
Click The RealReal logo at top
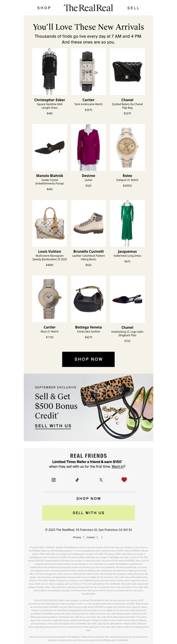[88, 8]
